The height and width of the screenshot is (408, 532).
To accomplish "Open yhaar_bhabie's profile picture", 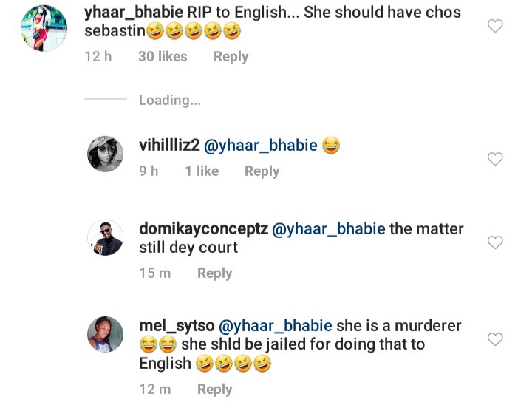I will (x=44, y=28).
